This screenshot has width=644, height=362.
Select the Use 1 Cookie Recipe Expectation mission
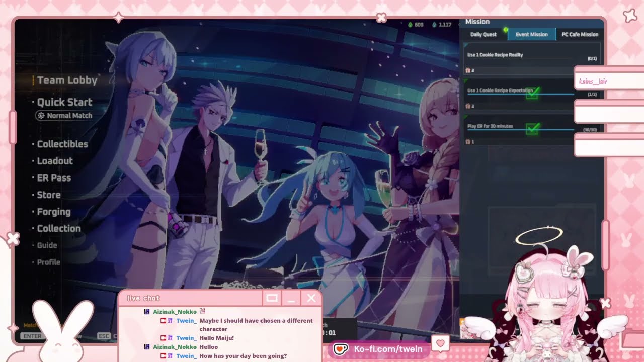click(x=531, y=95)
